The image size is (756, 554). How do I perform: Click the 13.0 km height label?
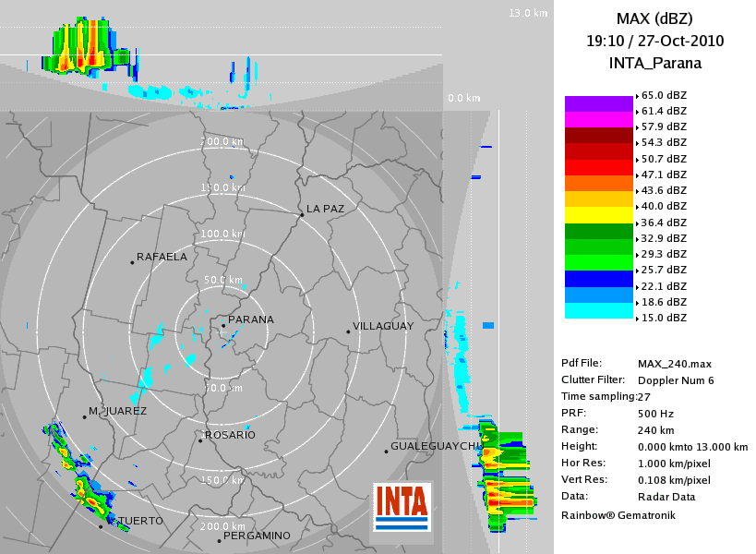528,13
